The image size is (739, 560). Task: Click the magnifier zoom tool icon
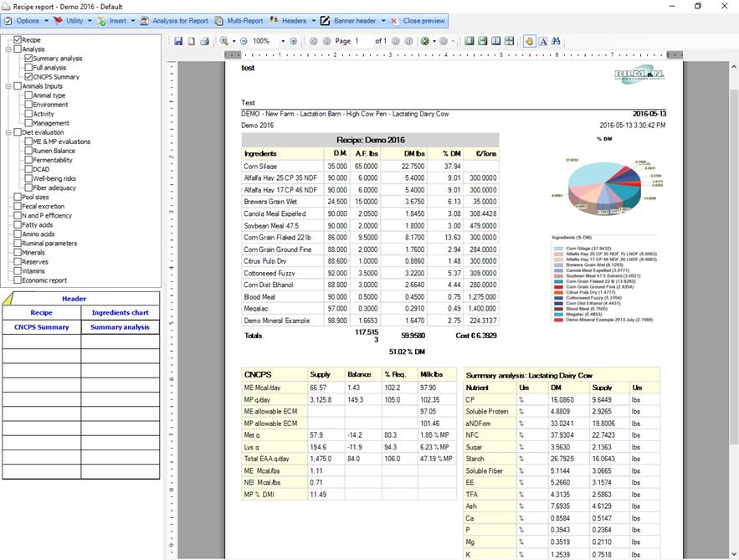[224, 42]
